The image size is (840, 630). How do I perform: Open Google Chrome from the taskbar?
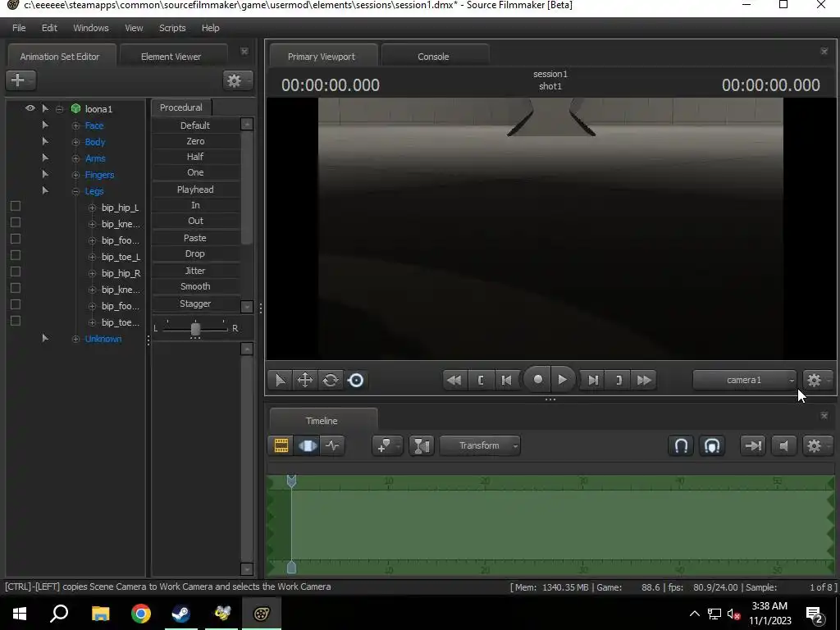(x=141, y=614)
